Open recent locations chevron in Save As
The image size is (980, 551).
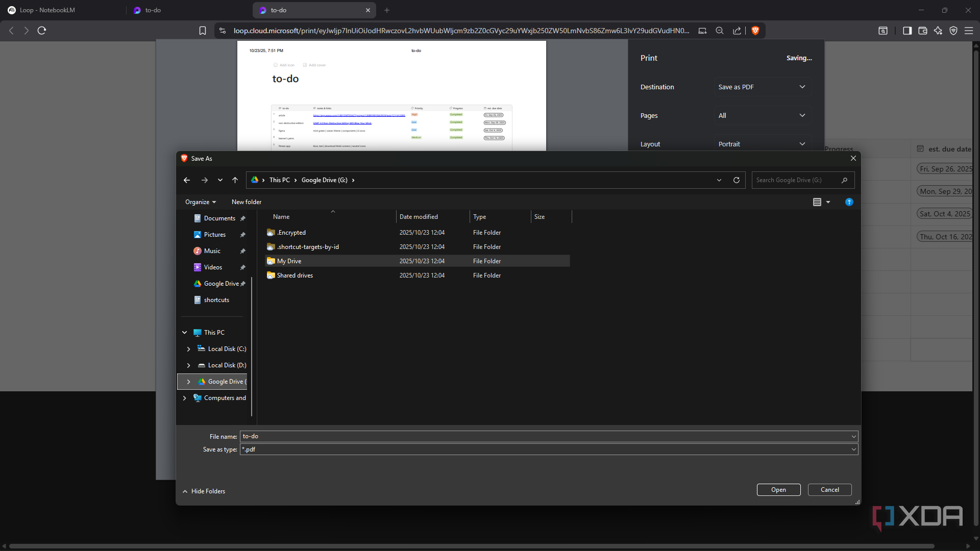click(220, 180)
